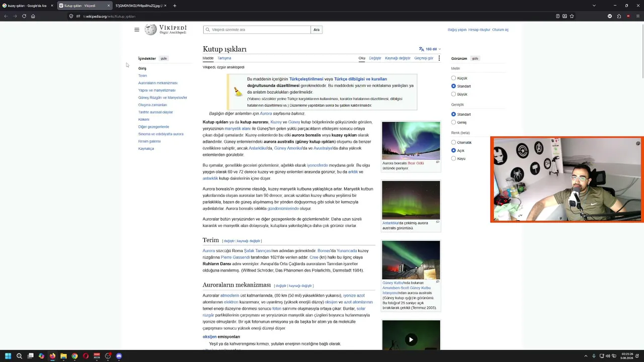Select Büyük text size

(453, 94)
